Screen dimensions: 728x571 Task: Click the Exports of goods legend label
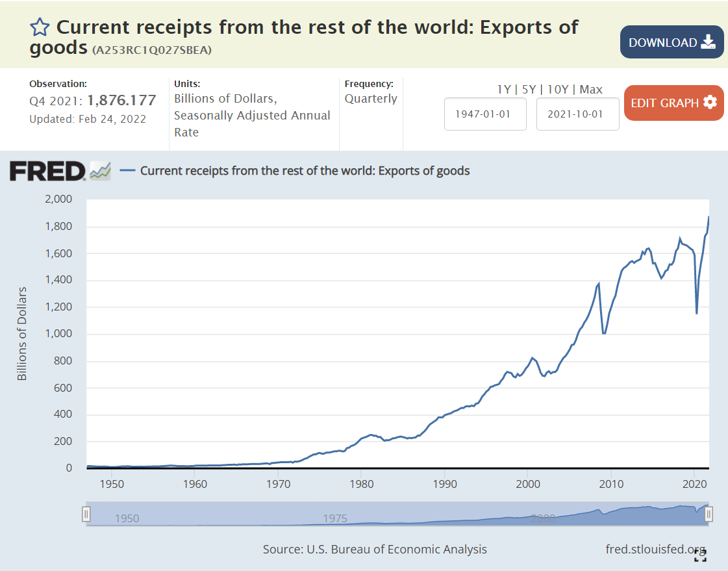[x=305, y=171]
